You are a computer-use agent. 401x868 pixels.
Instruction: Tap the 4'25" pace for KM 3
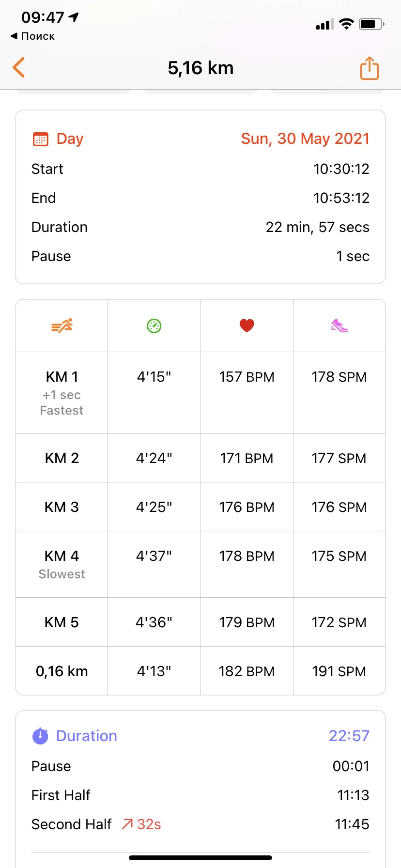pos(154,507)
